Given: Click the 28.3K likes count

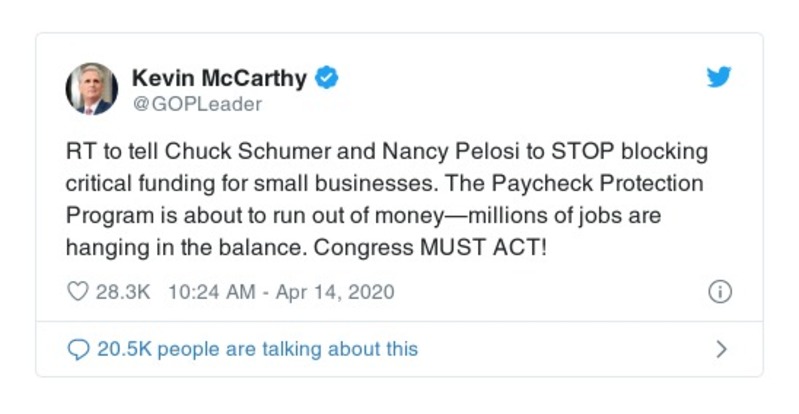Looking at the screenshot, I should coord(122,292).
